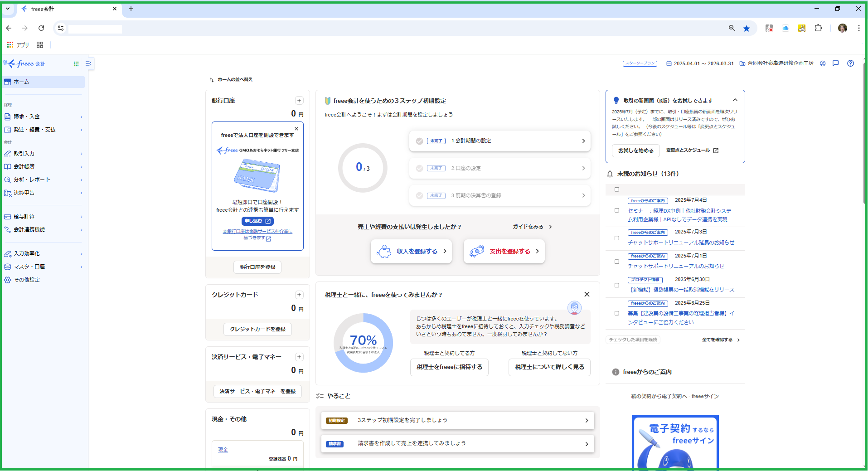The height and width of the screenshot is (471, 868).
Task: Open step 1.会計期間の設定
Action: (500, 141)
